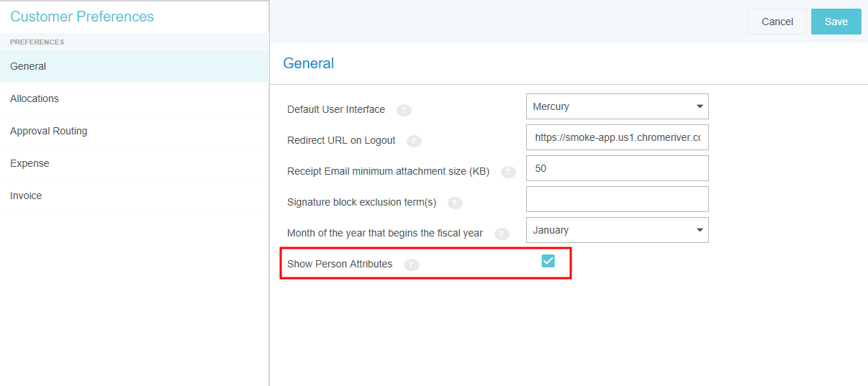868x386 pixels.
Task: Click the Customer Preferences title
Action: 82,17
